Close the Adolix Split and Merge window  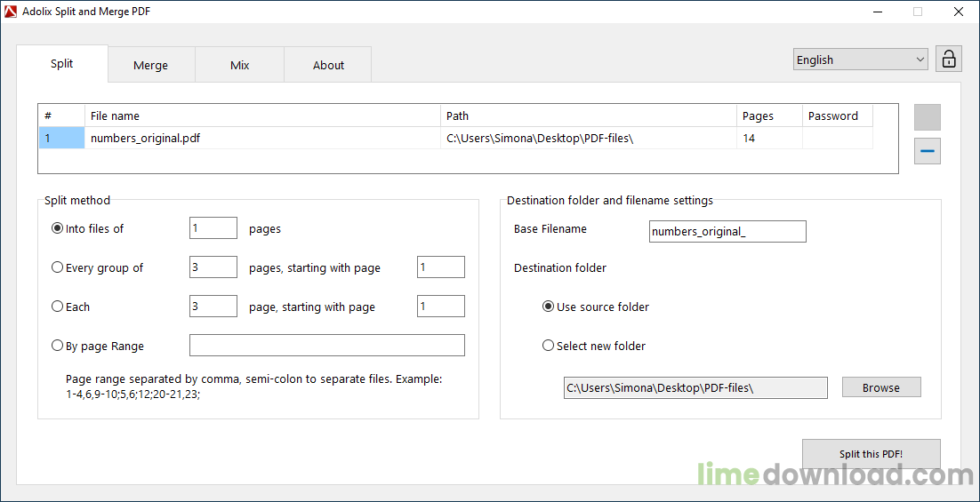957,12
